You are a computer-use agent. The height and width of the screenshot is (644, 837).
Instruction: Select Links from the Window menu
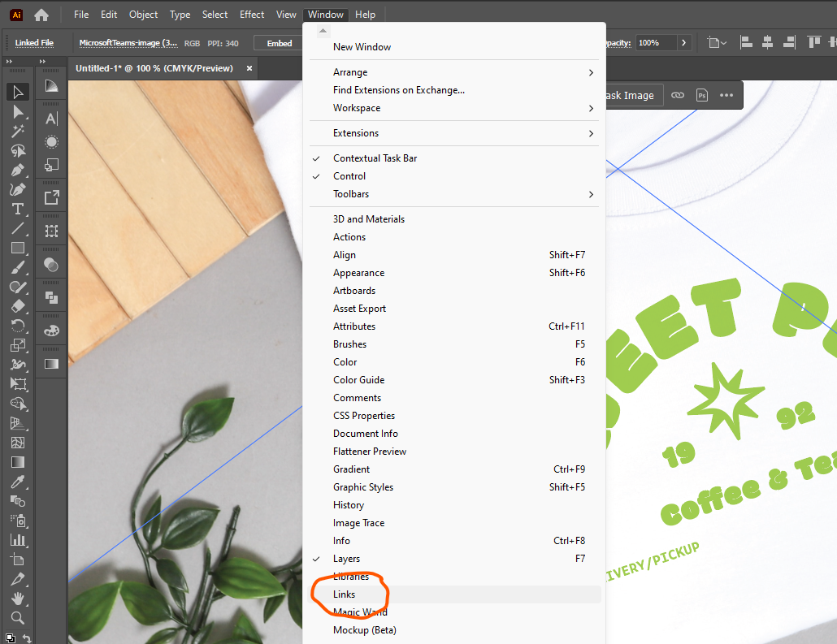(x=345, y=594)
